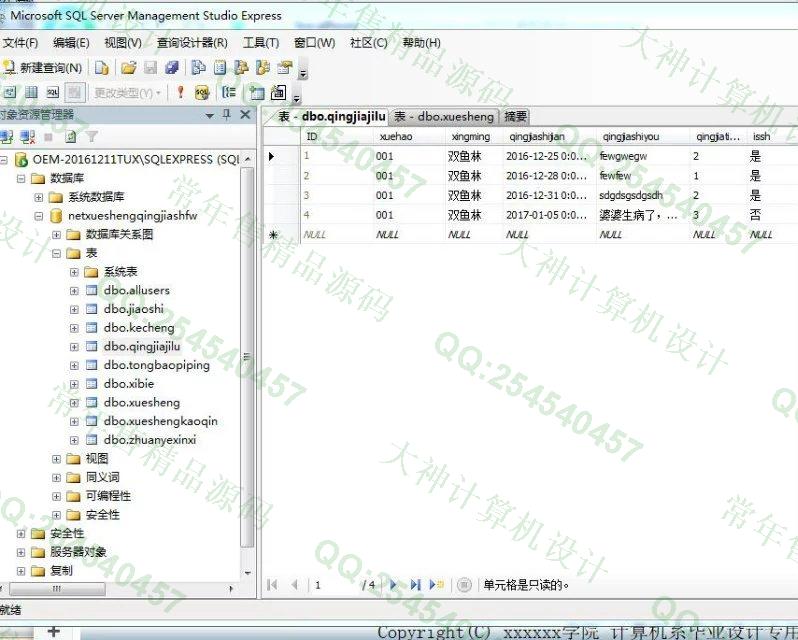Screen dimensions: 798x640
Task: Click the Stop icon in Object Explorer
Action: coord(48,137)
